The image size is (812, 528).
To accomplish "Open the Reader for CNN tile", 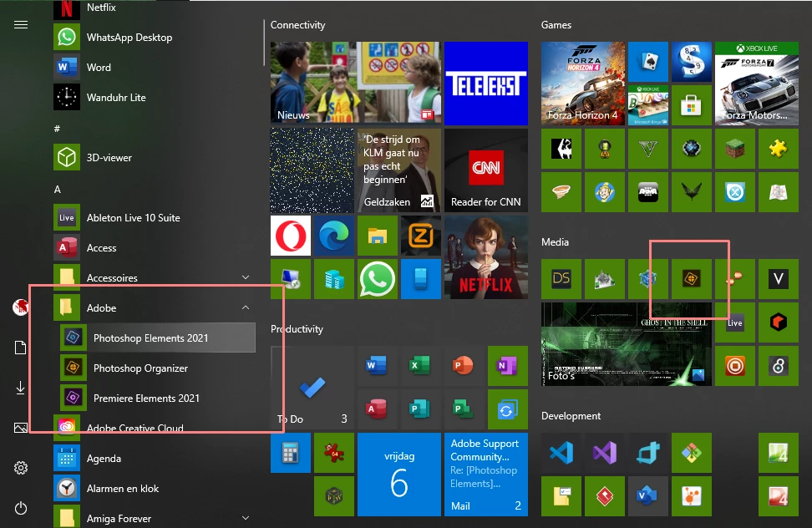I will pyautogui.click(x=486, y=170).
